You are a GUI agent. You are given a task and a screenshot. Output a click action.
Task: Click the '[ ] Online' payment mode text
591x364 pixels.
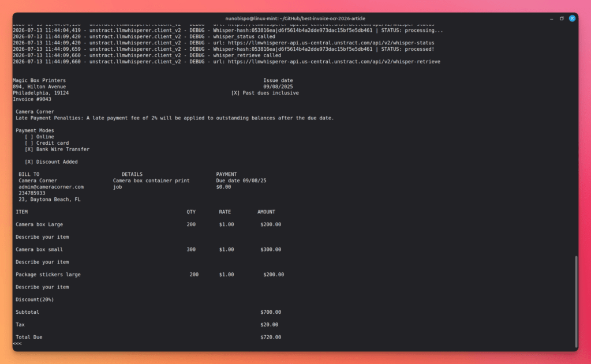click(40, 137)
